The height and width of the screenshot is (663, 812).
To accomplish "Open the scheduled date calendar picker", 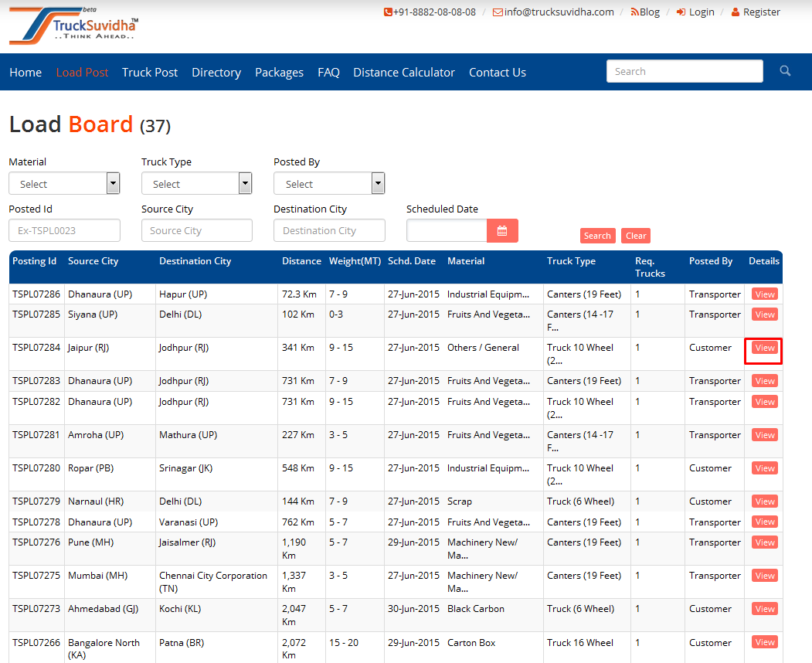I will click(x=502, y=230).
